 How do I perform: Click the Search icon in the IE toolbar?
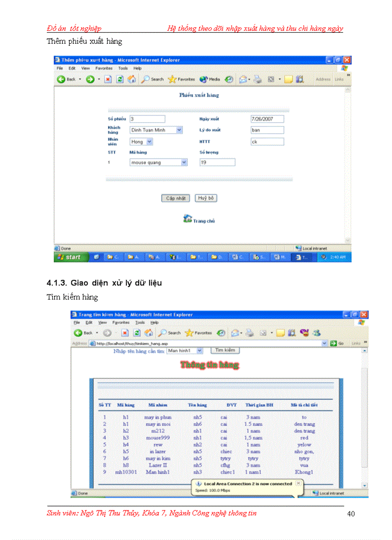pos(147,79)
